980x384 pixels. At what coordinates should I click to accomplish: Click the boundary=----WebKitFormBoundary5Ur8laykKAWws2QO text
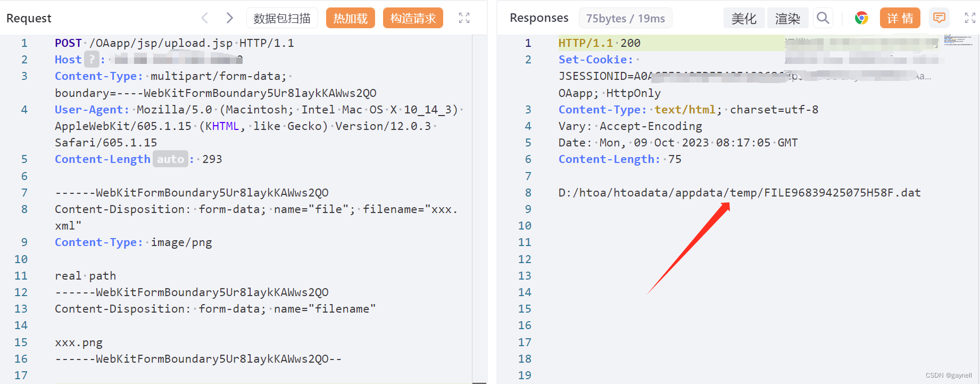(215, 93)
